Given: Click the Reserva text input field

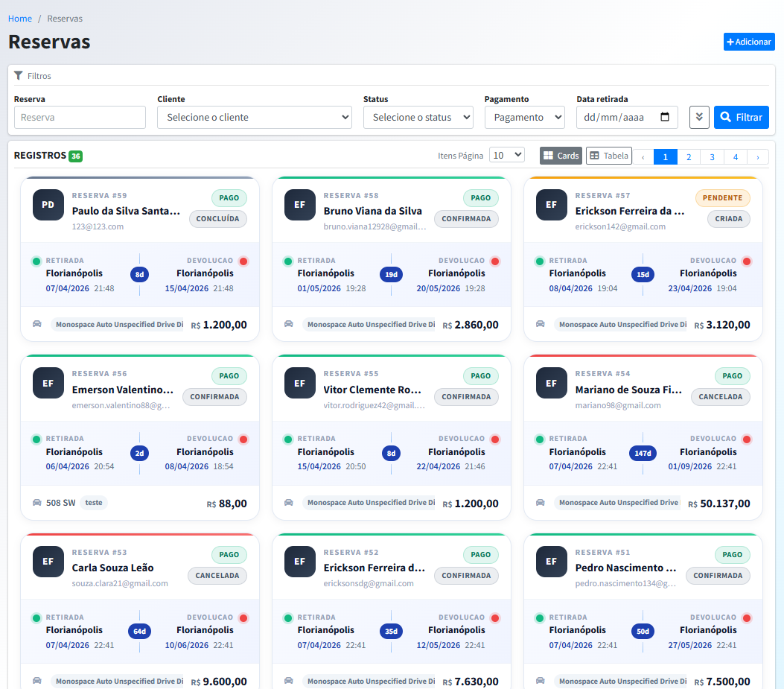Looking at the screenshot, I should [80, 117].
